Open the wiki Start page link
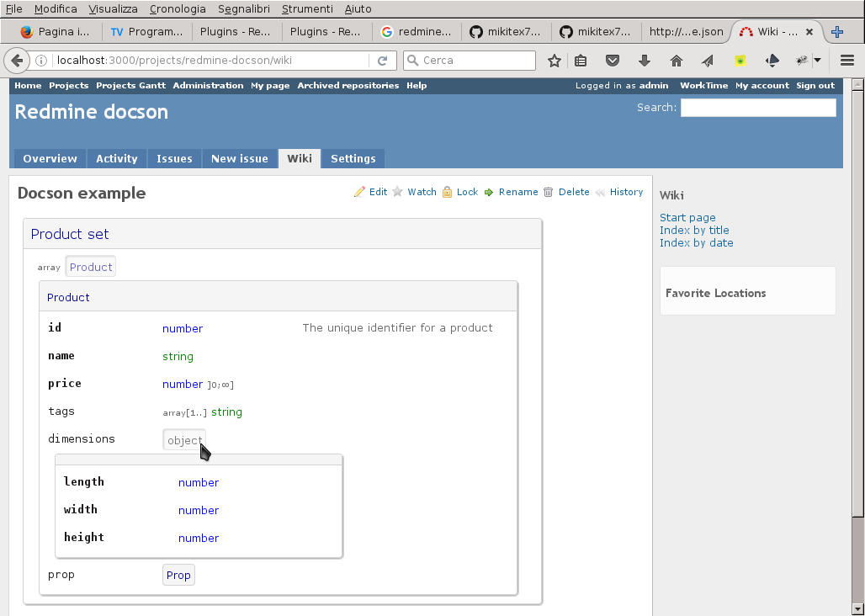This screenshot has width=865, height=616. (x=687, y=218)
